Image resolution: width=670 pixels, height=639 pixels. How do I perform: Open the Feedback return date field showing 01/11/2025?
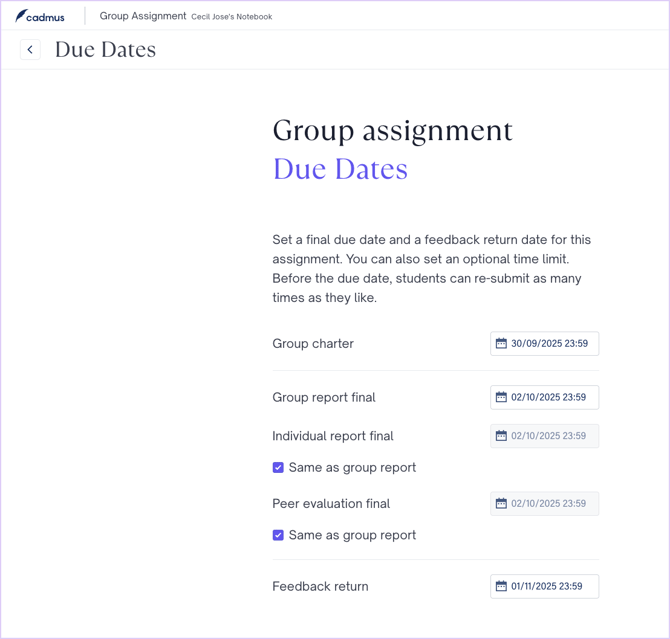click(549, 587)
